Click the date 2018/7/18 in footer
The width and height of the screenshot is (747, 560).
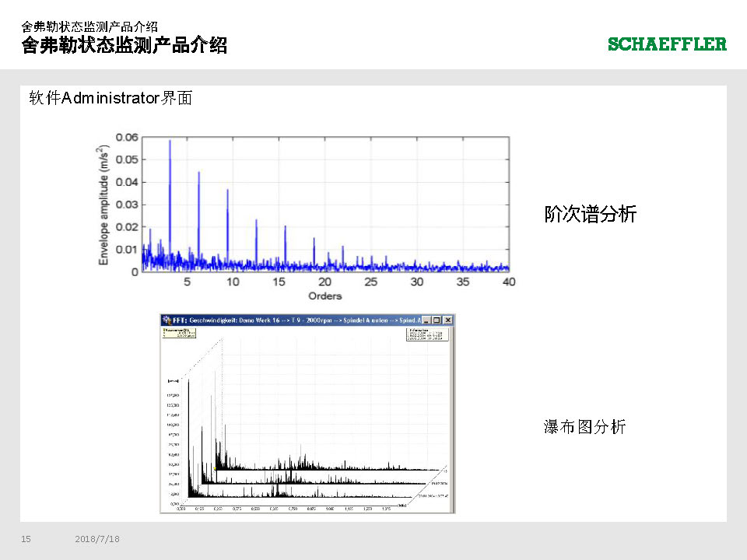(97, 539)
